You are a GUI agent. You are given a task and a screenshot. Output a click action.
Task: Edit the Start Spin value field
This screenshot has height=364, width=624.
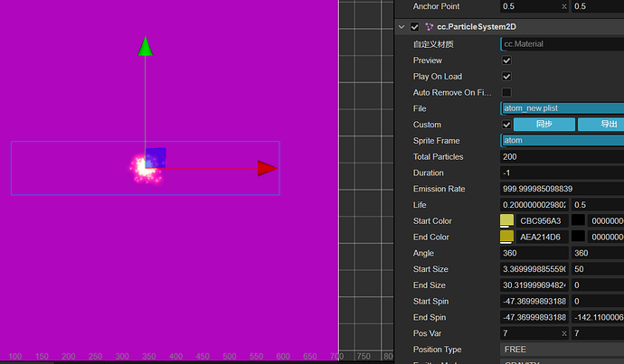[x=534, y=301]
